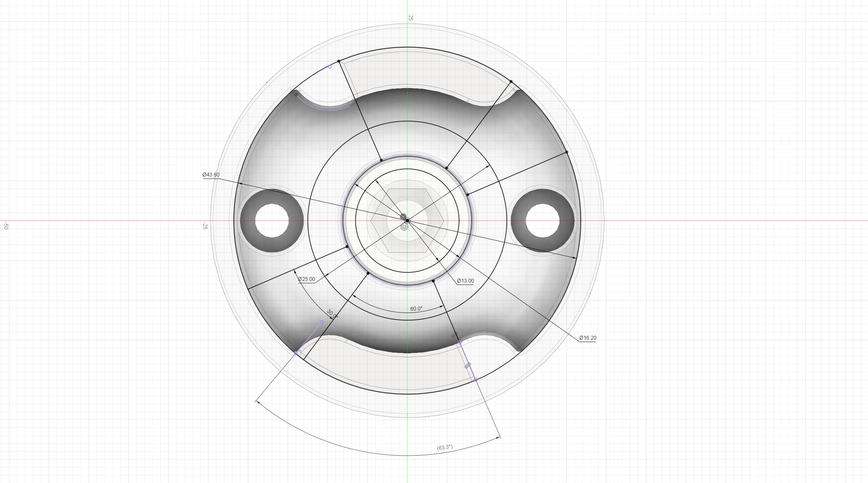Select the Ø25.00 diameter dimension label

pos(307,279)
